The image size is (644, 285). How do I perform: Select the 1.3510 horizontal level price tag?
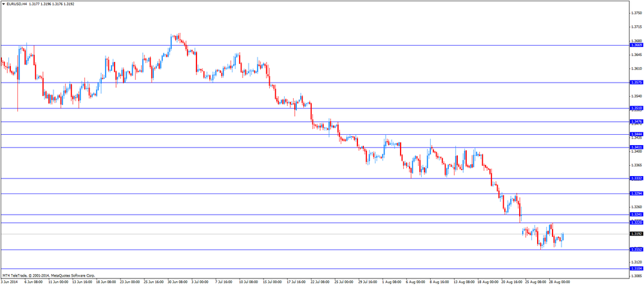pos(636,108)
